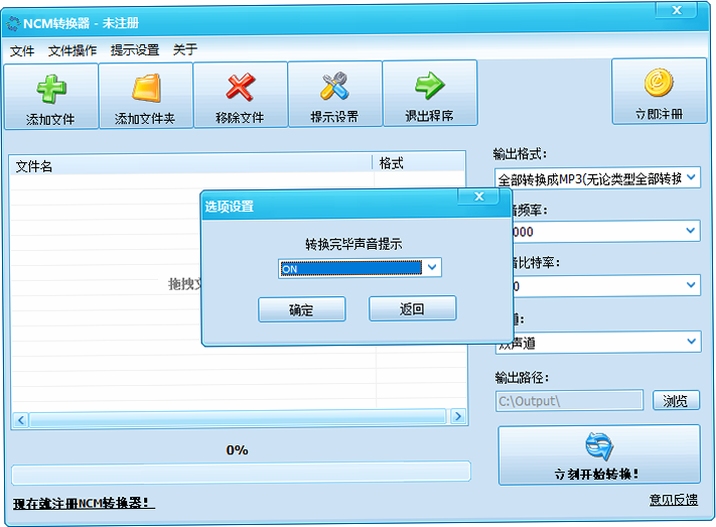Click the 0% progress label
Image resolution: width=716 pixels, height=527 pixels.
(x=237, y=450)
